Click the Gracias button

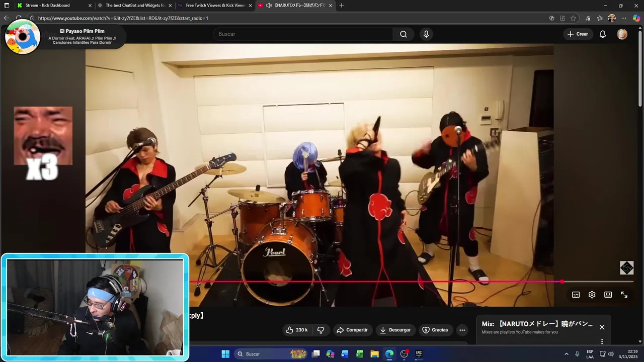click(x=435, y=330)
